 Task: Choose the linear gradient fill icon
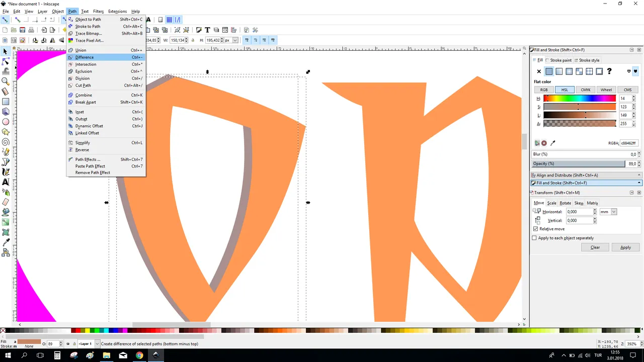click(559, 71)
